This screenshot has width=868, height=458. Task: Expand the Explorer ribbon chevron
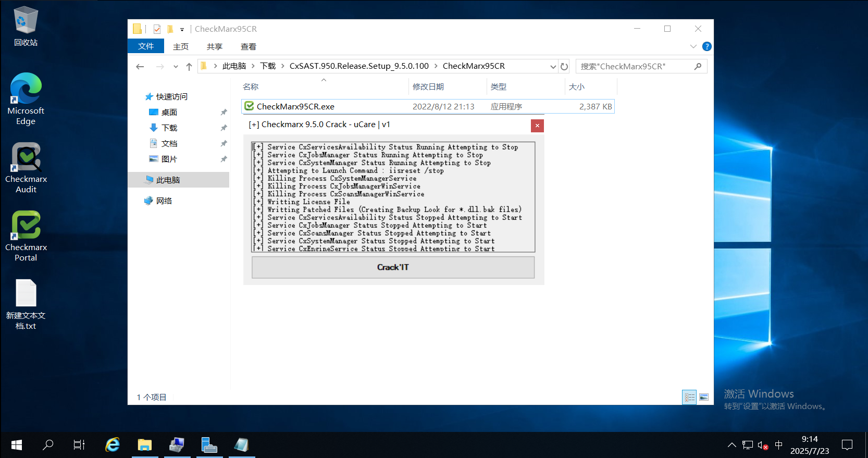[x=693, y=46]
